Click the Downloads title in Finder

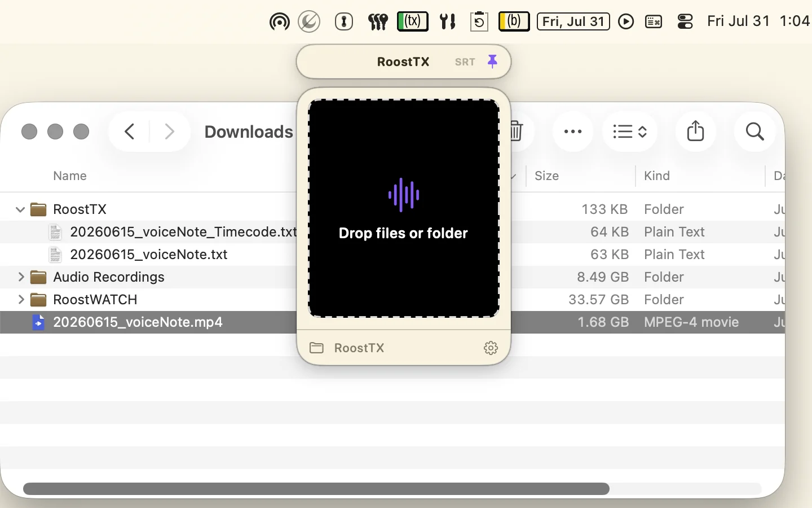pyautogui.click(x=249, y=132)
